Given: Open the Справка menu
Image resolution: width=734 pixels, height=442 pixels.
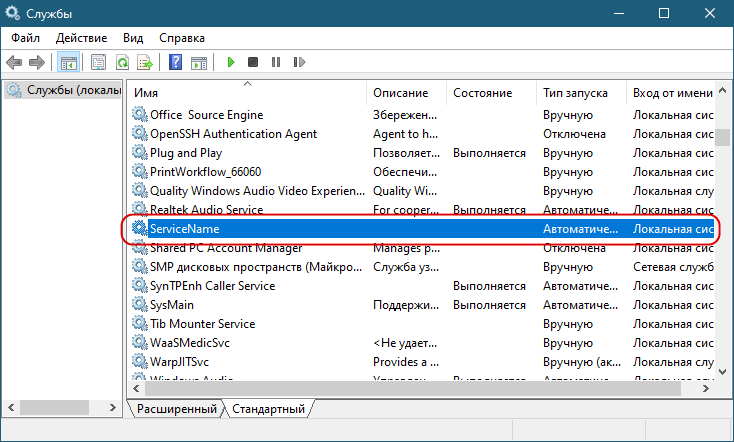Looking at the screenshot, I should pyautogui.click(x=182, y=38).
